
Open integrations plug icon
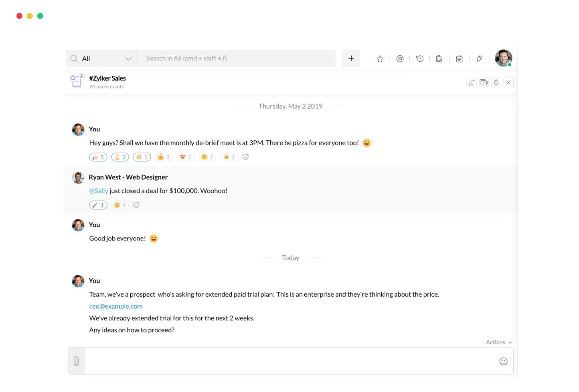point(479,59)
